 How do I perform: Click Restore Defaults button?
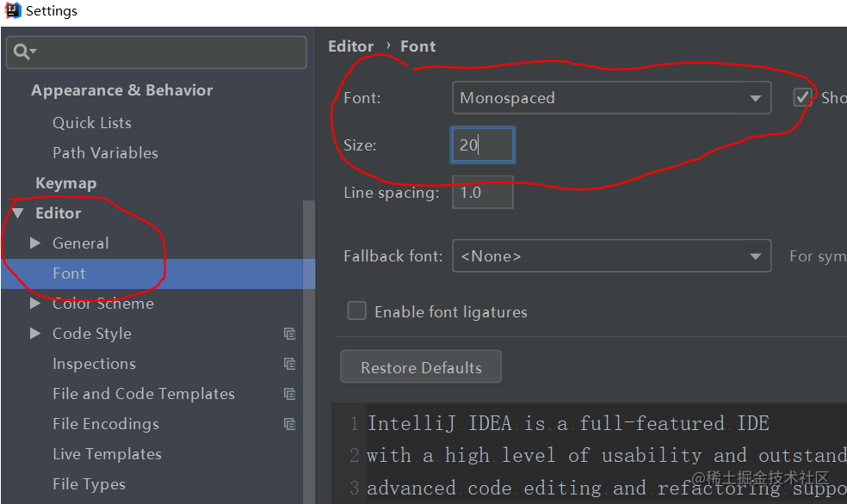pos(421,367)
